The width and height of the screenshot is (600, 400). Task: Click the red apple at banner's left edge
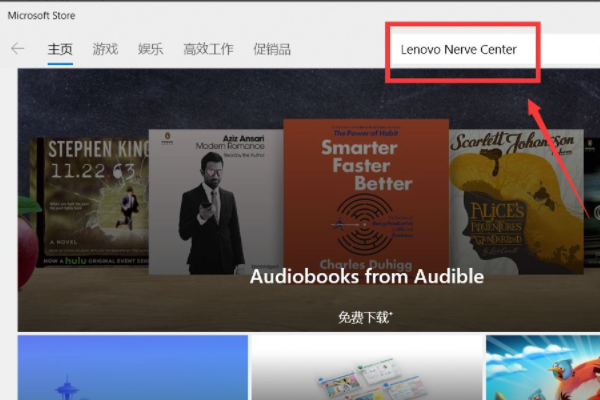point(25,247)
